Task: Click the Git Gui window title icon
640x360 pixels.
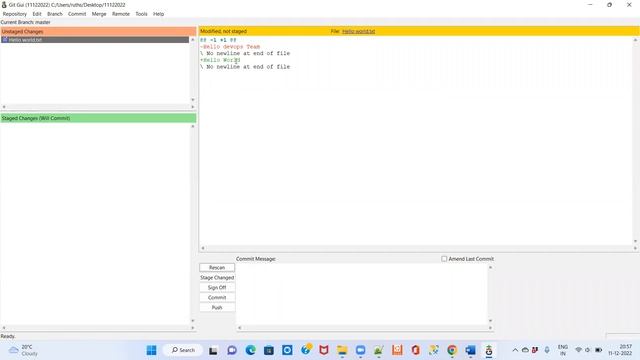Action: pyautogui.click(x=4, y=5)
